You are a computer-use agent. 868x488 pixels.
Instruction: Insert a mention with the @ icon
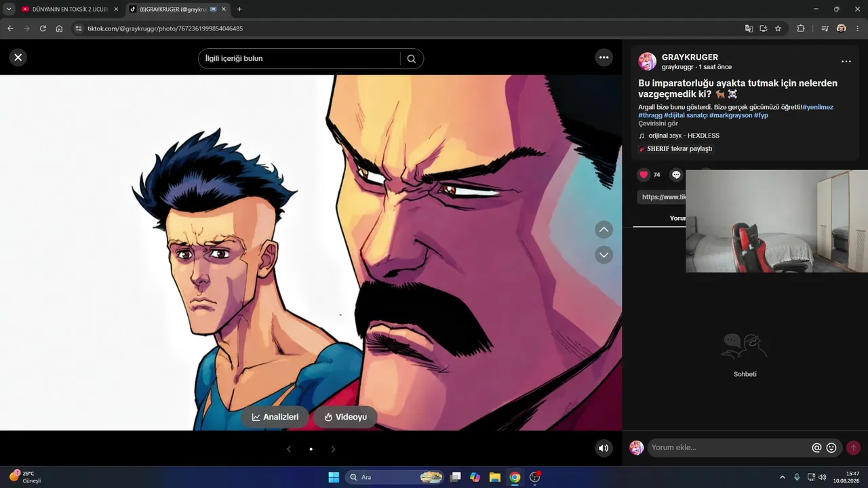coord(817,447)
